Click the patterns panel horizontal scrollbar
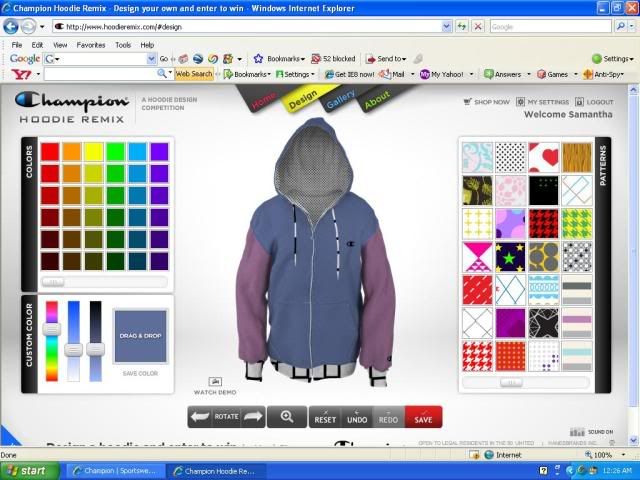This screenshot has width=640, height=480. (x=526, y=382)
